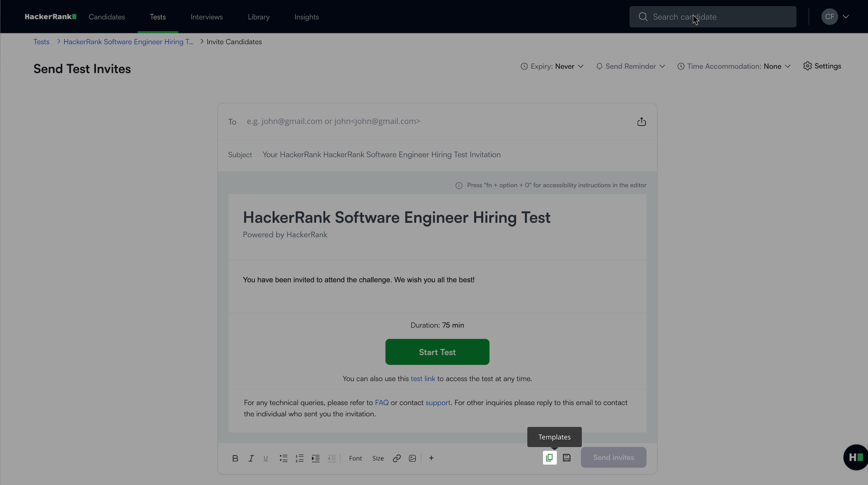The width and height of the screenshot is (868, 485).
Task: Insert a bulleted list
Action: [284, 458]
